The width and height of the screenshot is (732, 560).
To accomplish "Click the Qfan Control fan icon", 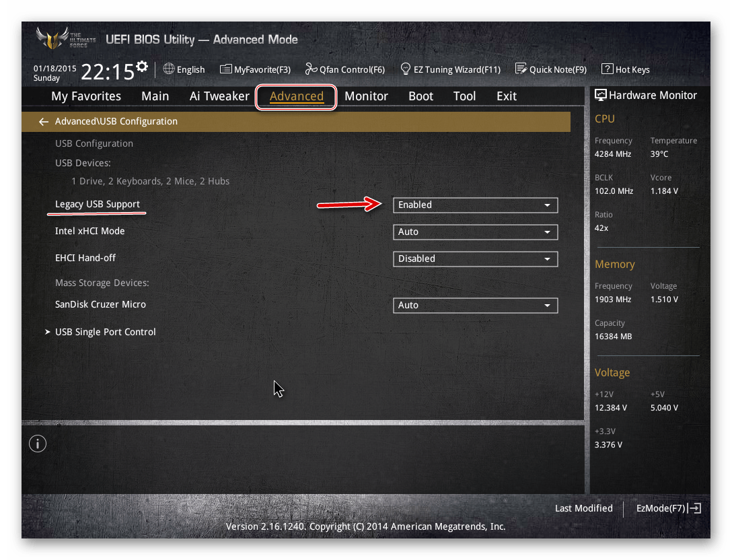I will (x=311, y=69).
